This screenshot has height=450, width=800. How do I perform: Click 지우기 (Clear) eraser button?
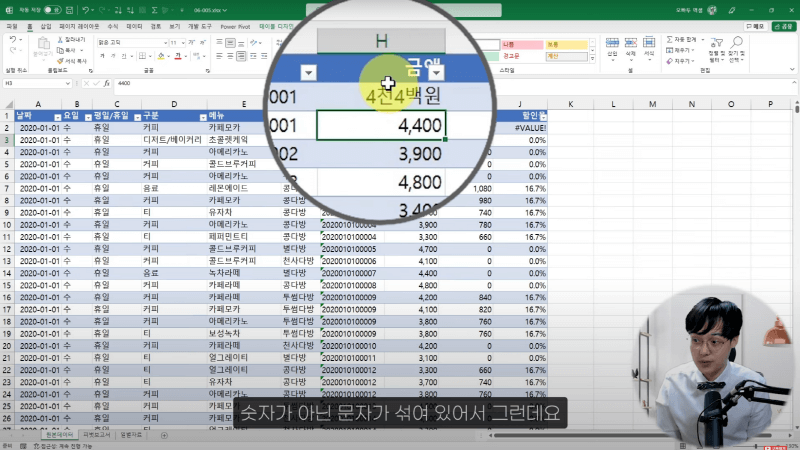[681, 61]
